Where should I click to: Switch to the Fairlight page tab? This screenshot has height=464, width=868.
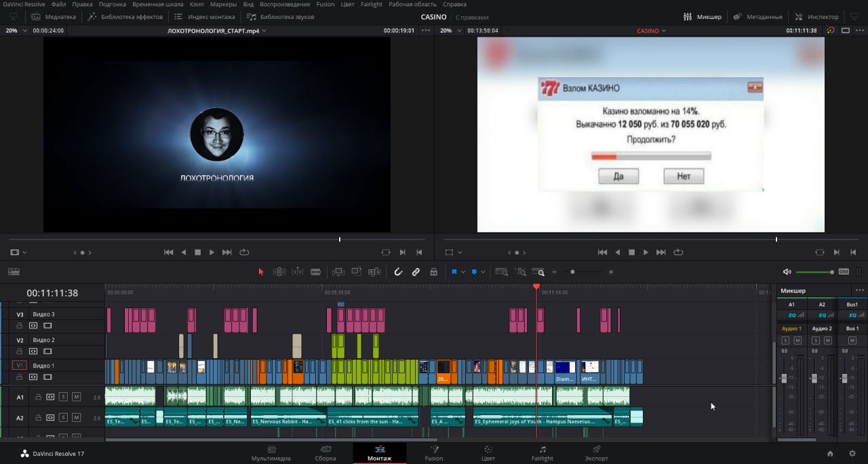coord(542,453)
